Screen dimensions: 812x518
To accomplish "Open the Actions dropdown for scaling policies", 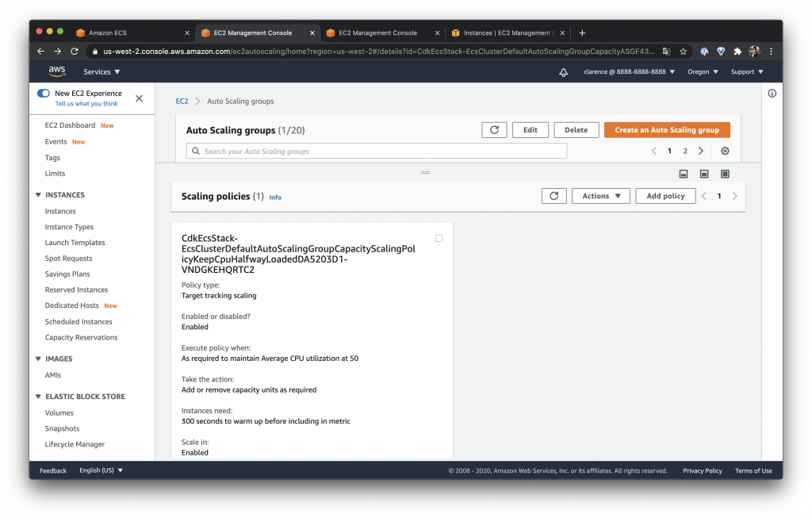I will (601, 196).
